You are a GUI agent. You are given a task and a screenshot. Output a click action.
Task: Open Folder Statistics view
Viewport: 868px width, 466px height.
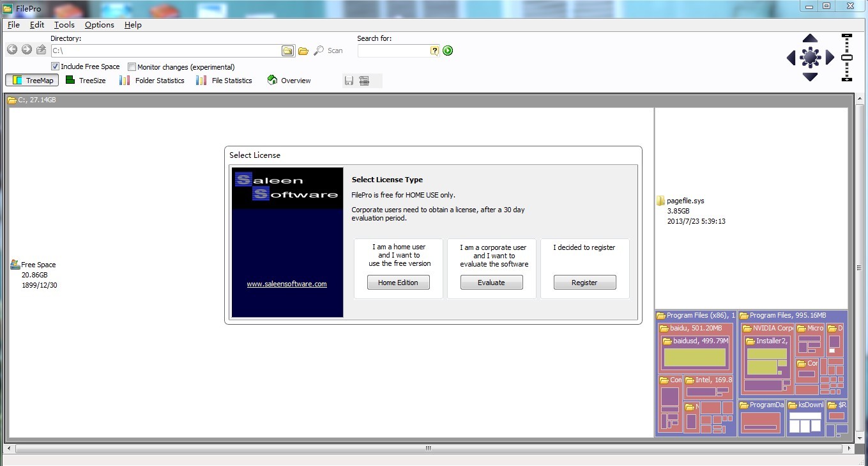coord(151,81)
